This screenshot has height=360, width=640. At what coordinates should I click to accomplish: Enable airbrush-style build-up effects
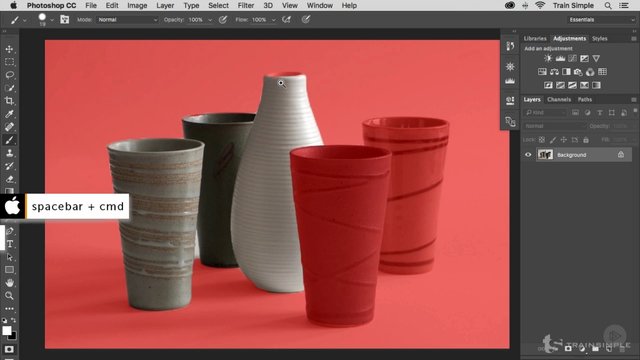tap(287, 19)
